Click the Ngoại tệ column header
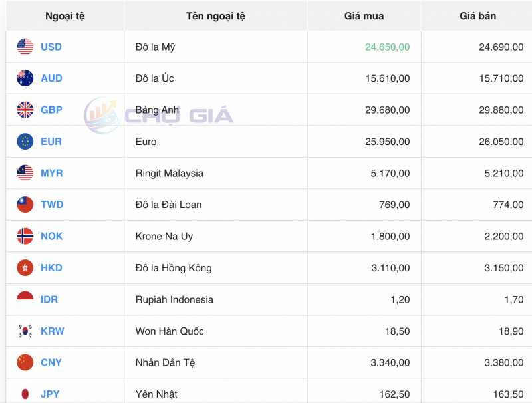Image resolution: width=532 pixels, height=403 pixels. coord(63,15)
